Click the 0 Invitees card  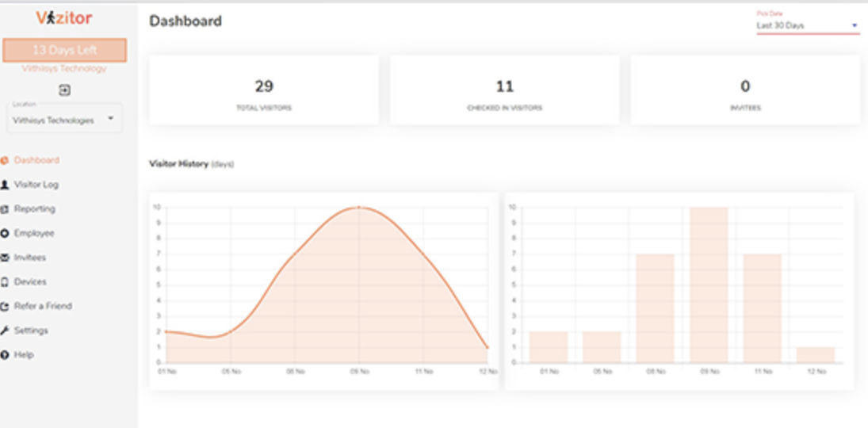point(745,90)
